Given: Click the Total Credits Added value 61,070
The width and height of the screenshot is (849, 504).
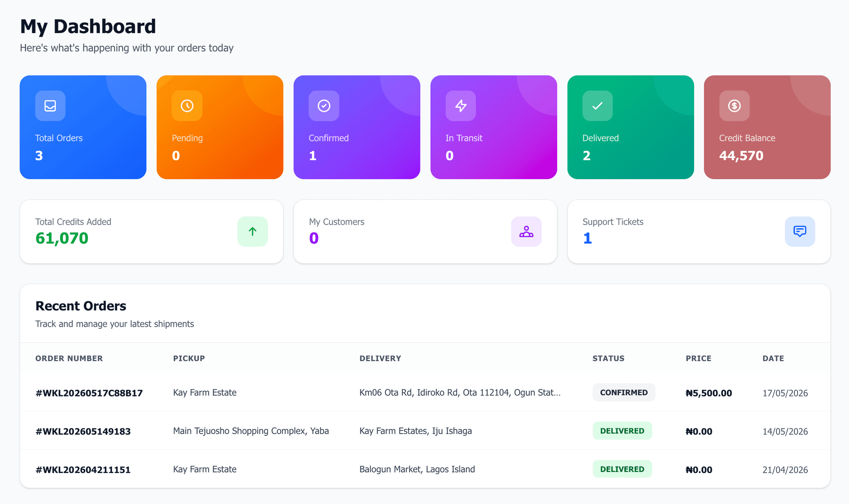Looking at the screenshot, I should click(62, 238).
